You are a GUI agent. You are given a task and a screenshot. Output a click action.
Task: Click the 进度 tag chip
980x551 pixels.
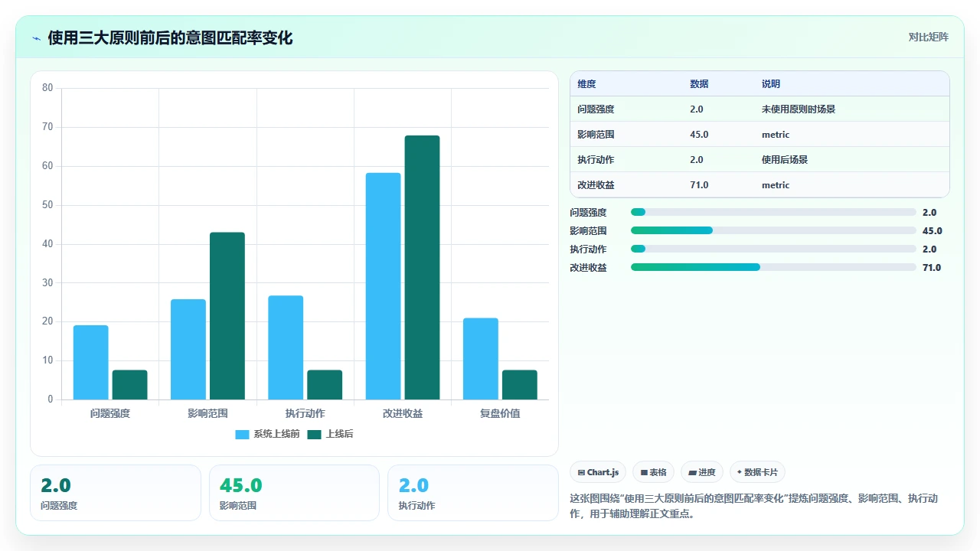click(702, 472)
